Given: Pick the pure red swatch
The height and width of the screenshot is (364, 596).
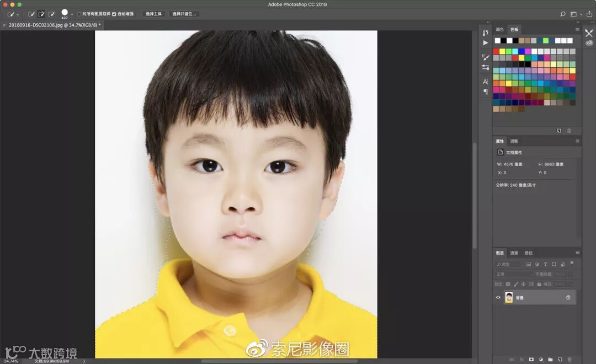Looking at the screenshot, I should coord(496,51).
